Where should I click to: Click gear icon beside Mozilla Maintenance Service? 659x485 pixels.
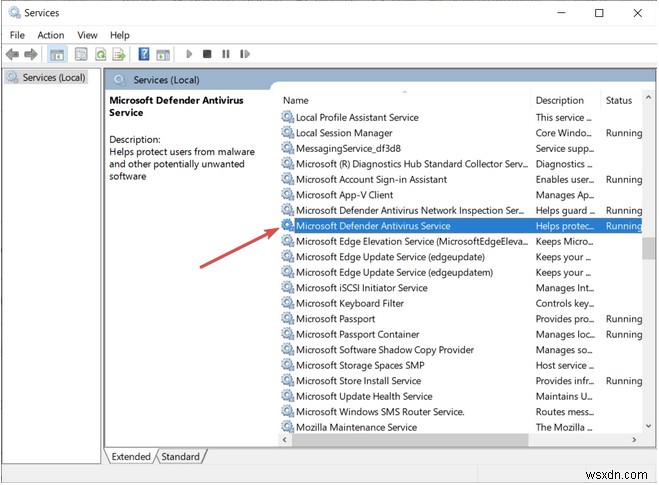pyautogui.click(x=287, y=427)
